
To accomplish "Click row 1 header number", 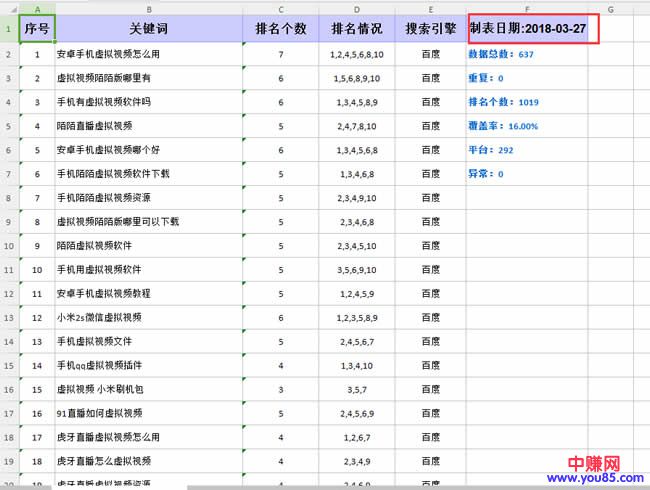I will [x=9, y=29].
